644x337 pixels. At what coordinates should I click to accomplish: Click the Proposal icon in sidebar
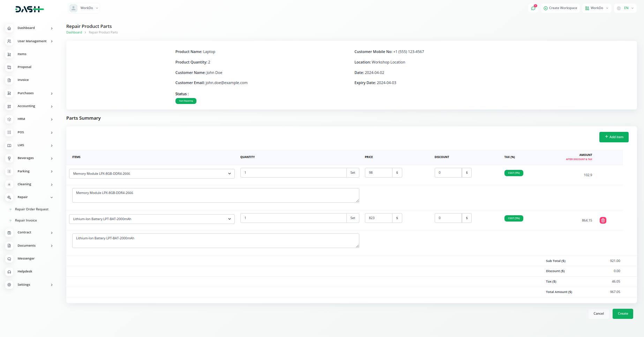tap(9, 67)
